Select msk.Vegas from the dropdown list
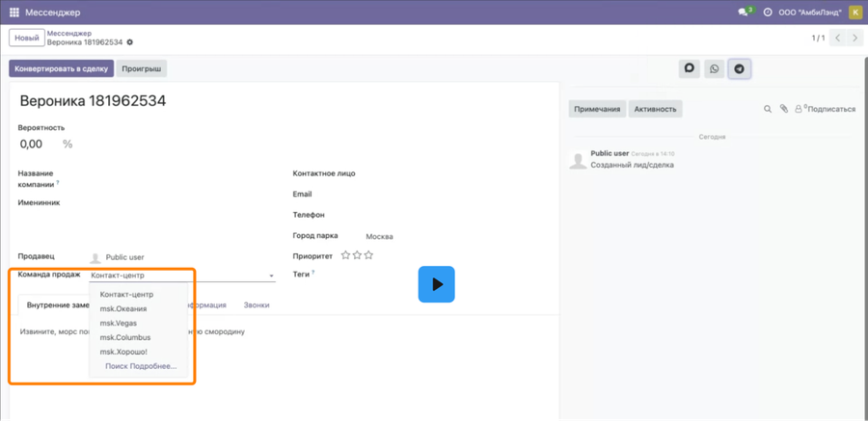The width and height of the screenshot is (868, 421). [x=119, y=323]
